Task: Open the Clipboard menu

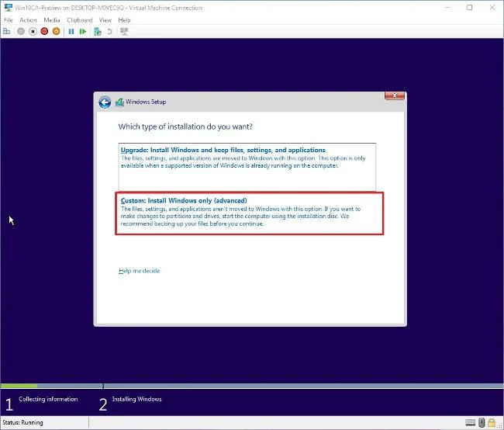Action: 80,20
